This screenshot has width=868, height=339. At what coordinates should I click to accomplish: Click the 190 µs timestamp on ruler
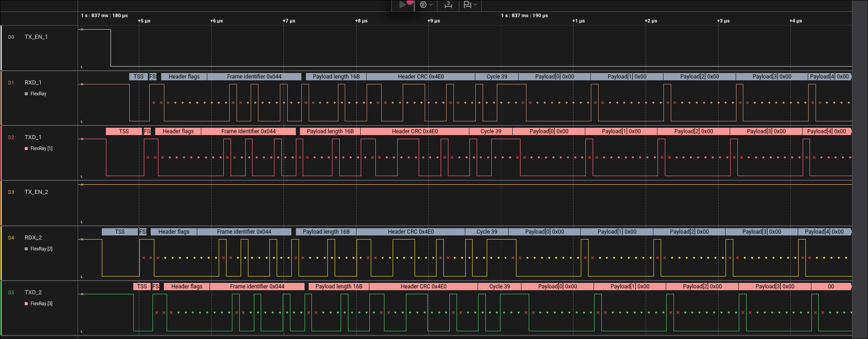[x=525, y=16]
